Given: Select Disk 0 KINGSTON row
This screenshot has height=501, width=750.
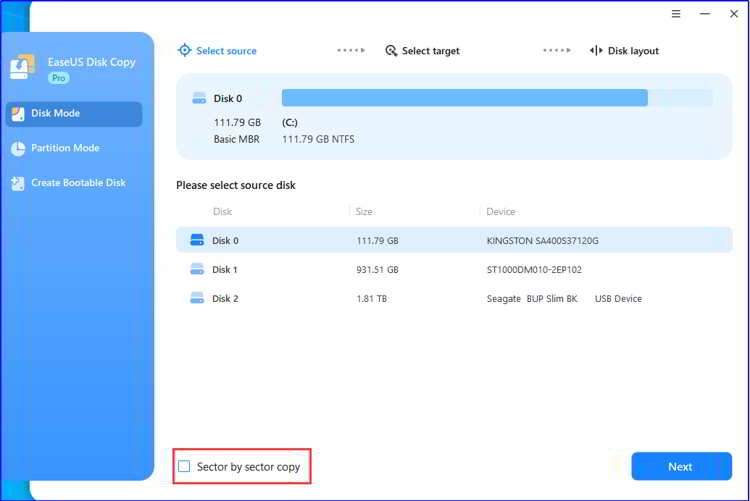Looking at the screenshot, I should [454, 240].
